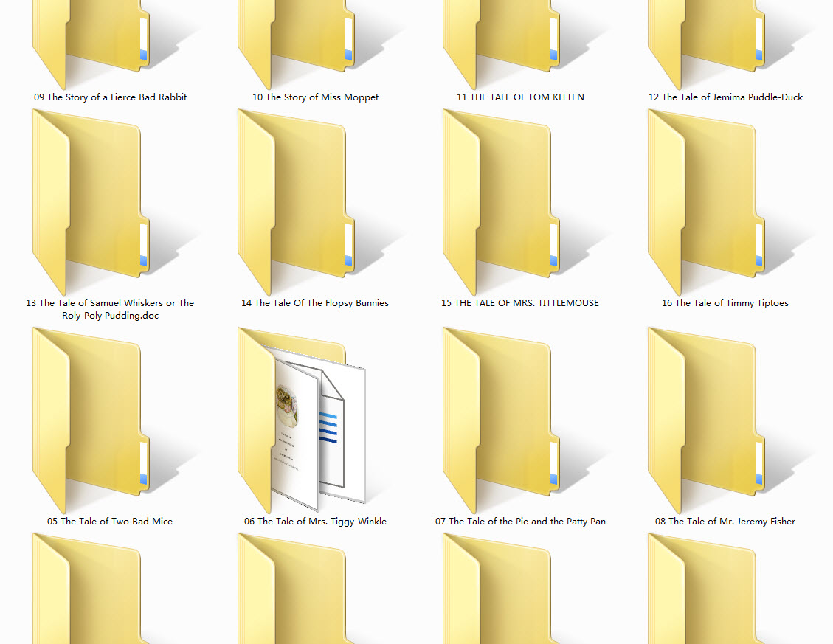Click the "06 The Tale of Mrs. Tiggy-Winkle" label
Screen dimensions: 833x644
[x=315, y=522]
